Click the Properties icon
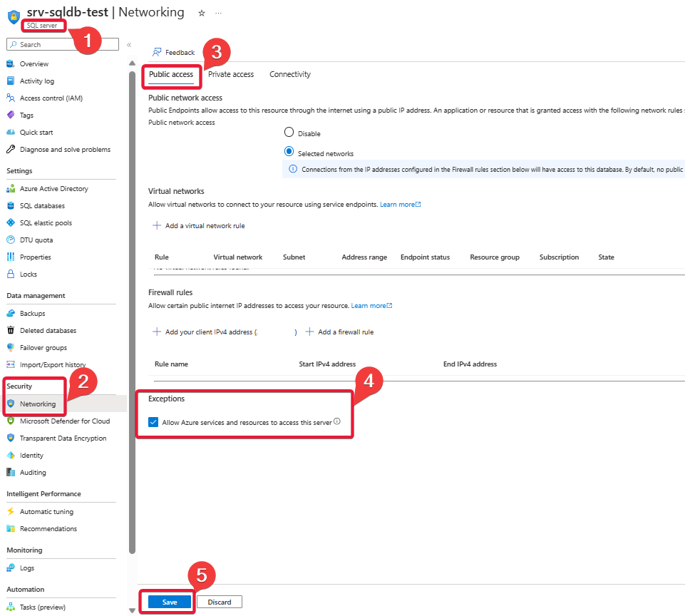Viewport: 685px width, 616px height. click(11, 257)
